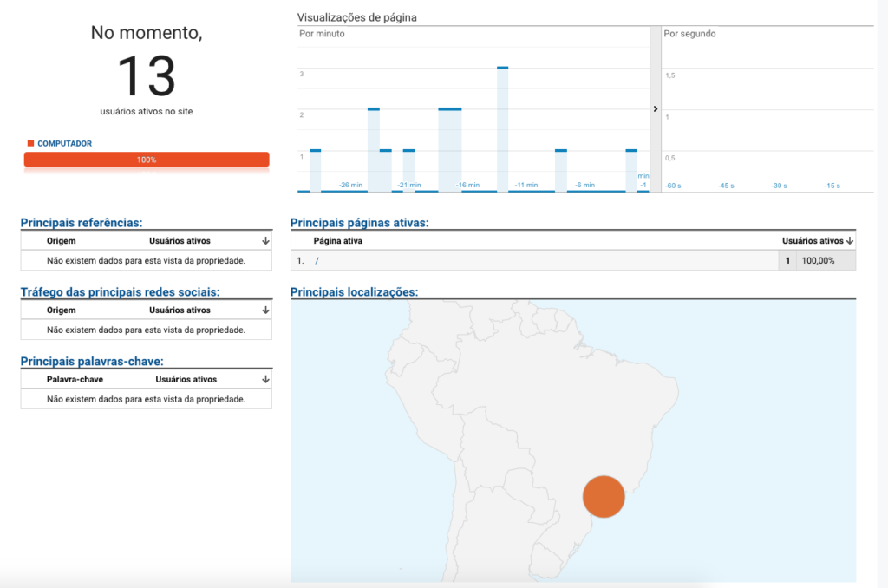Select the tallest bar in Por minuto chart
Image resolution: width=888 pixels, height=588 pixels.
tap(502, 129)
